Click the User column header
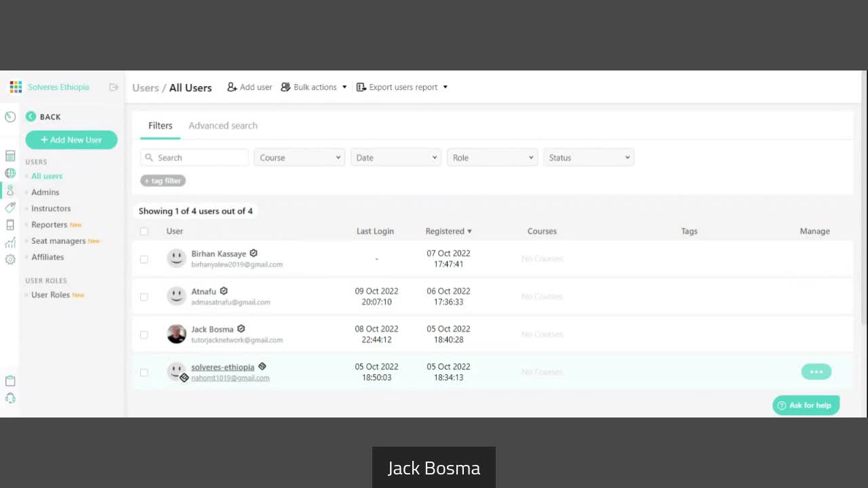 tap(175, 231)
